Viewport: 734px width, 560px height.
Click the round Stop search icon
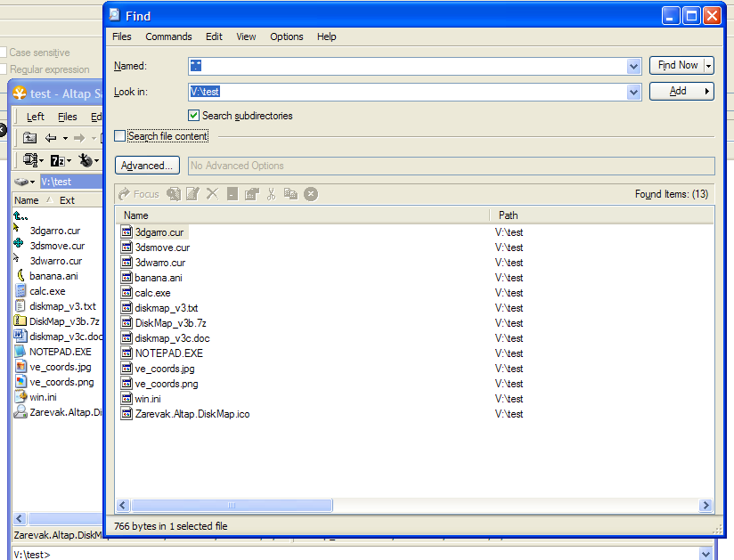311,194
